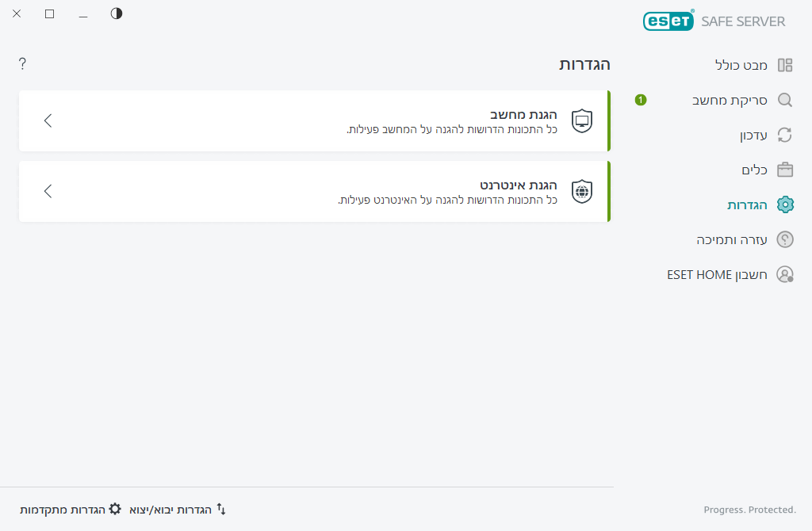Viewport: 812px width, 531px height.
Task: Click the ESET HOME account icon
Action: pos(785,274)
